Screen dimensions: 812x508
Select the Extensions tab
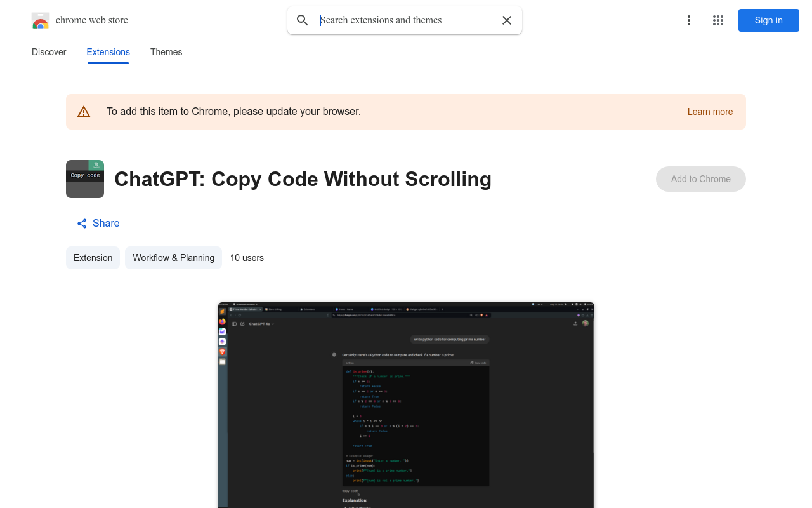pos(108,52)
